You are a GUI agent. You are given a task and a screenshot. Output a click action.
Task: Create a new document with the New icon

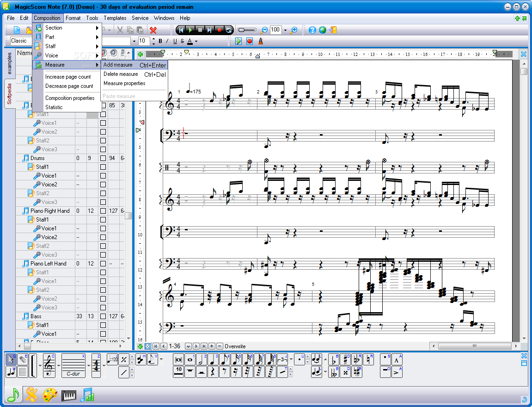(17, 30)
